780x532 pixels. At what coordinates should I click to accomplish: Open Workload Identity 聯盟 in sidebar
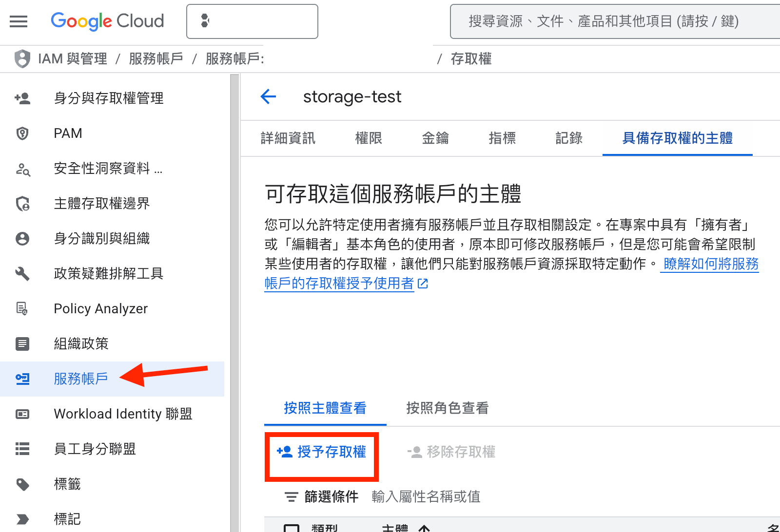point(123,414)
